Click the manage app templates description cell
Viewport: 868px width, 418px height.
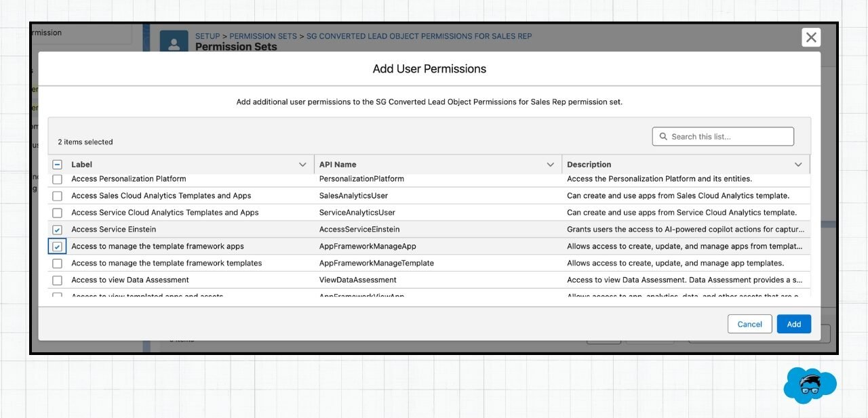(675, 264)
